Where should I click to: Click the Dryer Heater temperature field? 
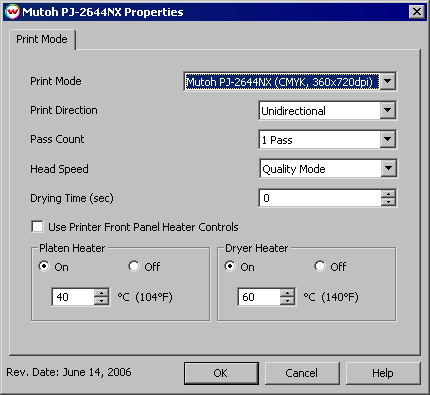(259, 297)
